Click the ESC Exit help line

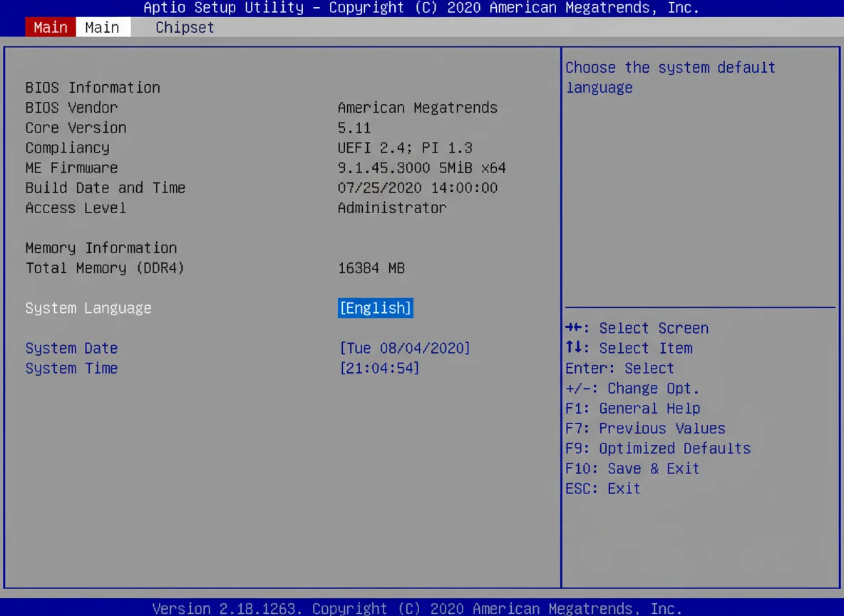click(603, 488)
